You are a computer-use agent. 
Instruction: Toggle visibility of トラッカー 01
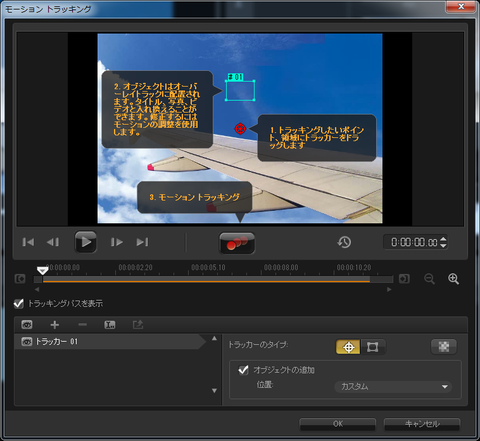[x=27, y=341]
